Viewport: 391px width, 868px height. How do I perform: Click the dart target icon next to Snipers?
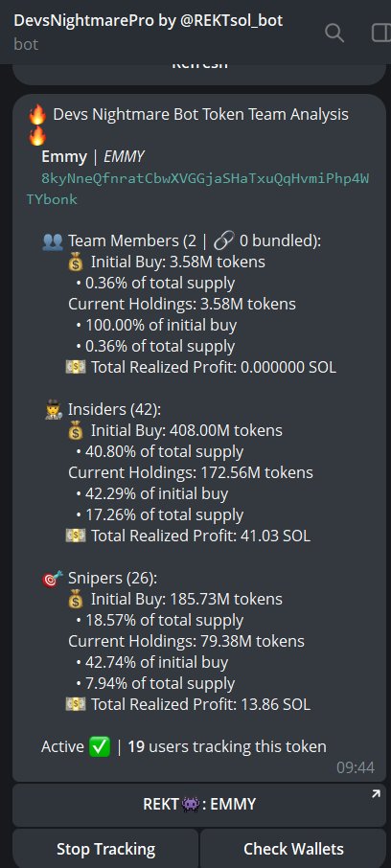[53, 578]
